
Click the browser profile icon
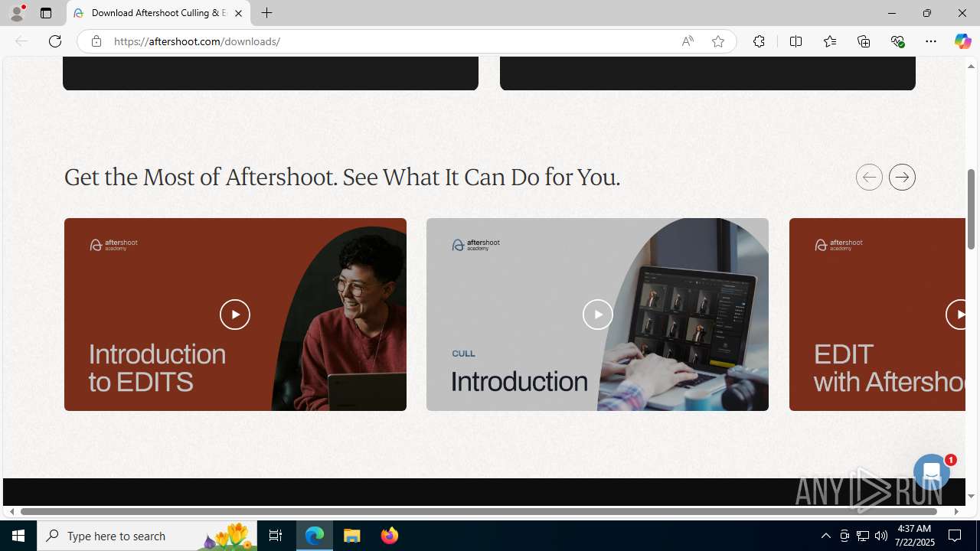click(x=17, y=13)
